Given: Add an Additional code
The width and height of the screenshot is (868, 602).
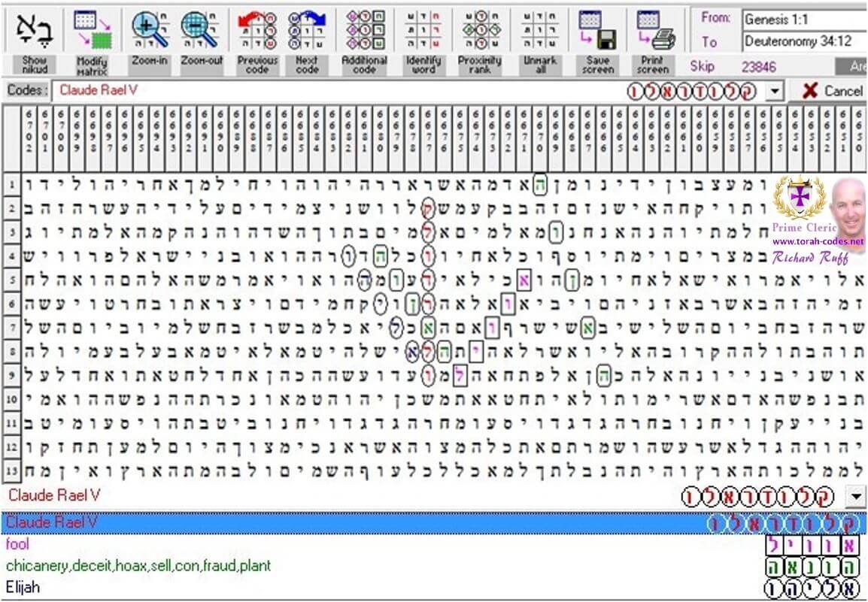Looking at the screenshot, I should pos(365,30).
